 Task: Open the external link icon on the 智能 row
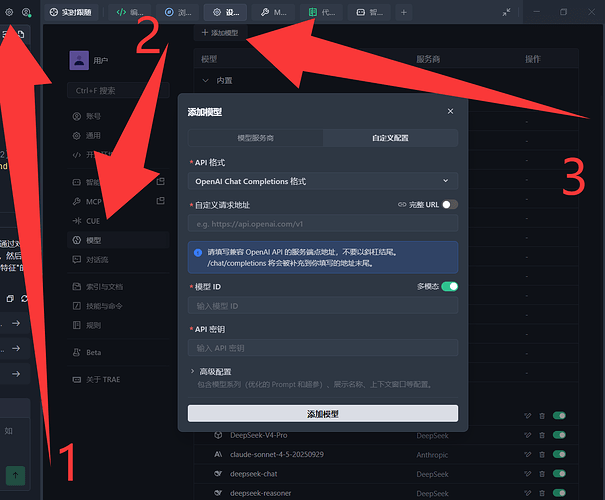coord(161,181)
